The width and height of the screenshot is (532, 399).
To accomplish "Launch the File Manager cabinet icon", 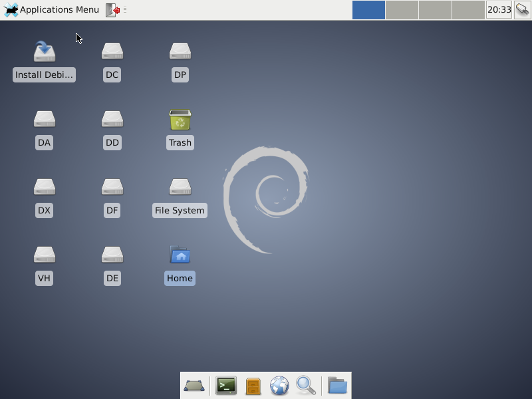I will pyautogui.click(x=253, y=386).
